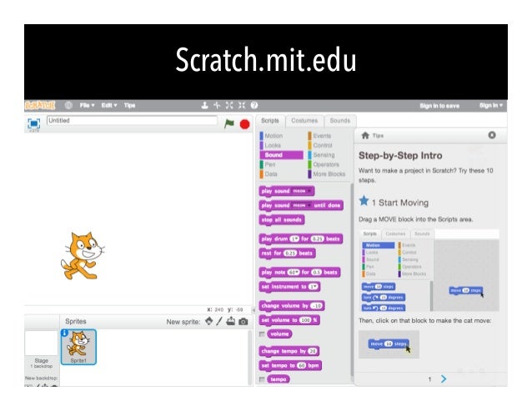Switch to the Sounds tab

340,121
